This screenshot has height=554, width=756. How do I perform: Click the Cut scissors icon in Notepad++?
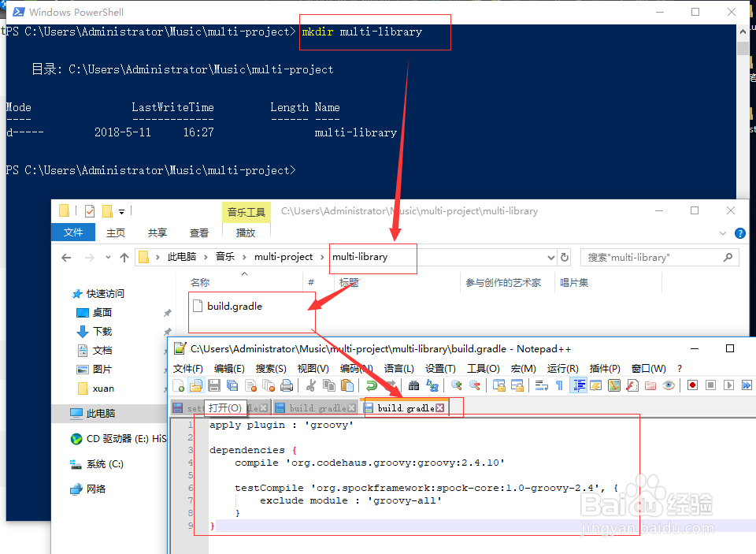pyautogui.click(x=311, y=385)
